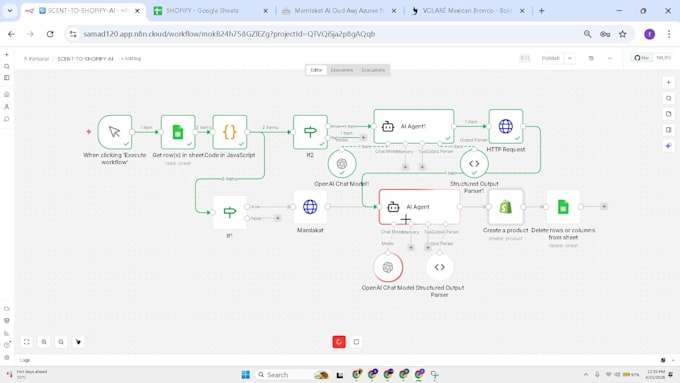Image resolution: width=680 pixels, height=383 pixels.
Task: Open the Shopify 'Create a product' node
Action: tap(506, 207)
